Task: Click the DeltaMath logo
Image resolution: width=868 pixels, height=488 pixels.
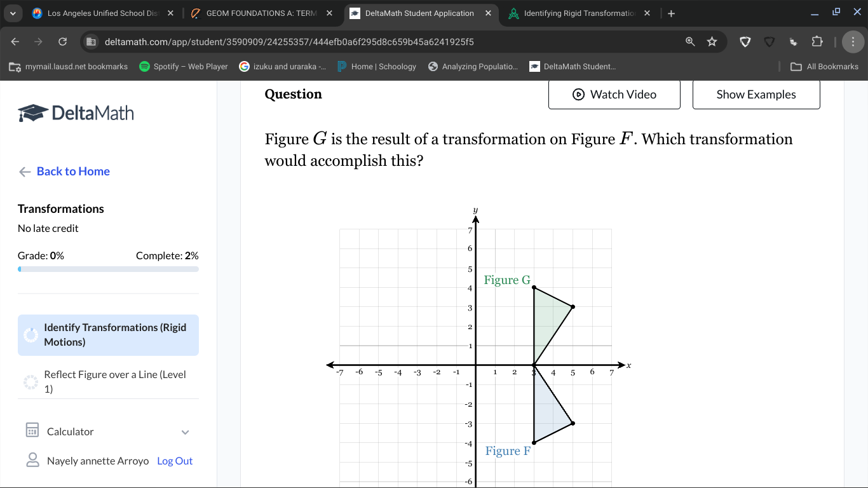Action: click(x=76, y=113)
